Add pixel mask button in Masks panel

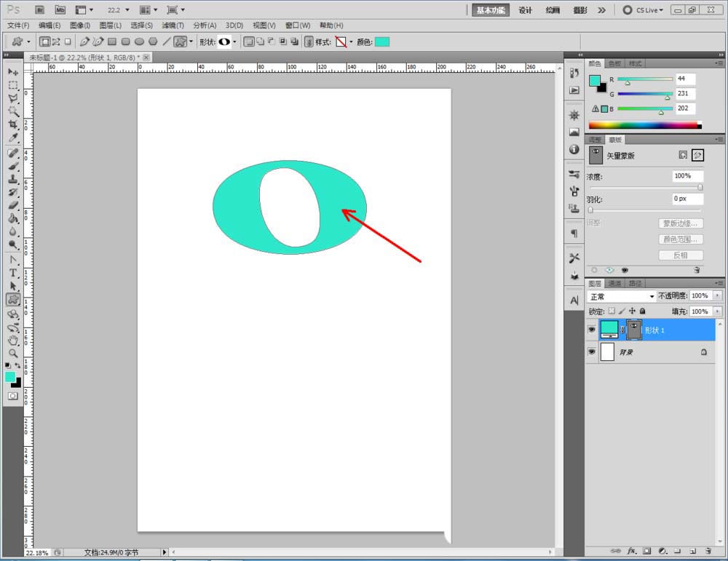pyautogui.click(x=683, y=155)
